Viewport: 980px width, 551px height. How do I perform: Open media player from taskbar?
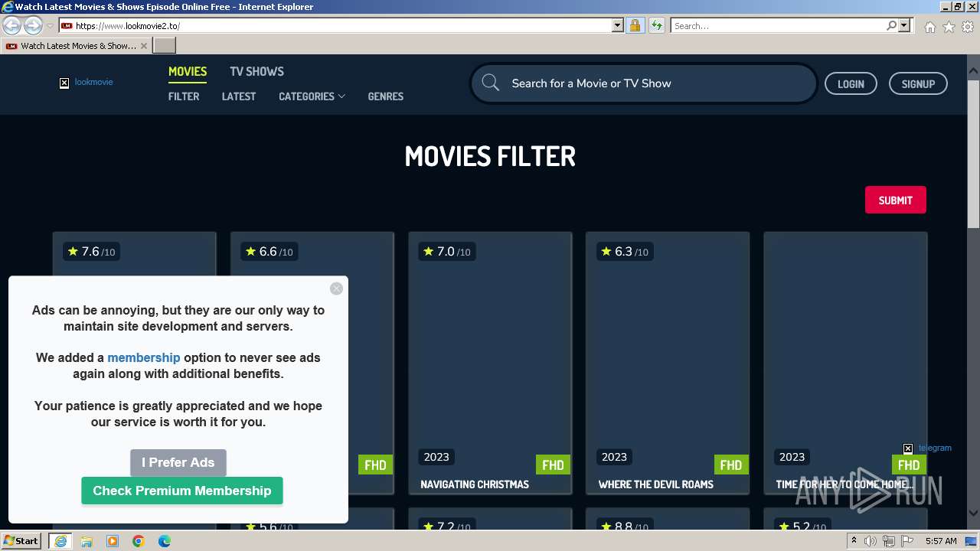pos(113,541)
